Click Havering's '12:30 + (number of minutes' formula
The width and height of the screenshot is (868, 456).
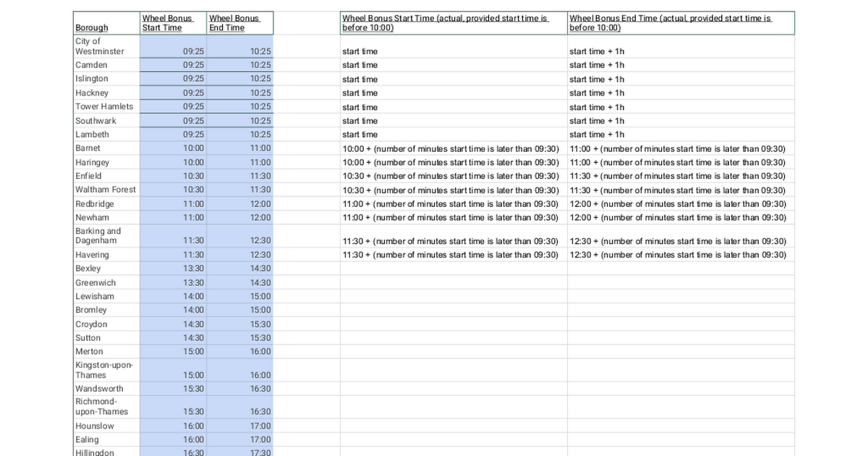(x=681, y=255)
